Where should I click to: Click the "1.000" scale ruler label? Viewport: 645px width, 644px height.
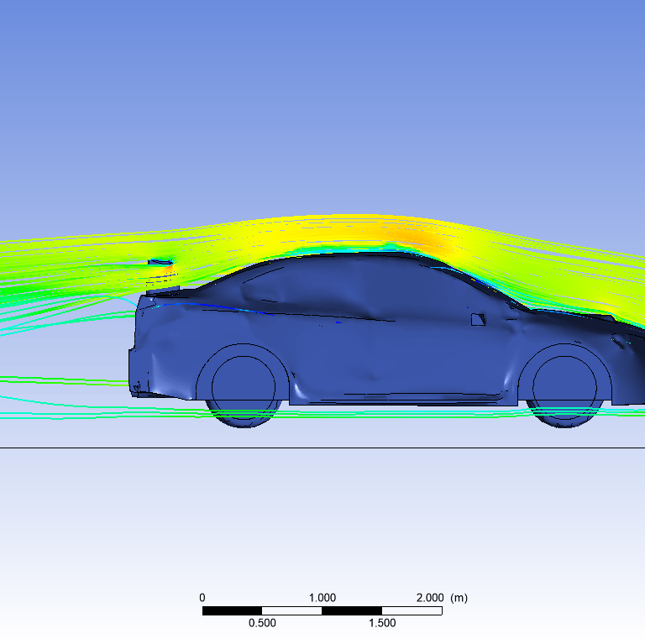click(322, 598)
